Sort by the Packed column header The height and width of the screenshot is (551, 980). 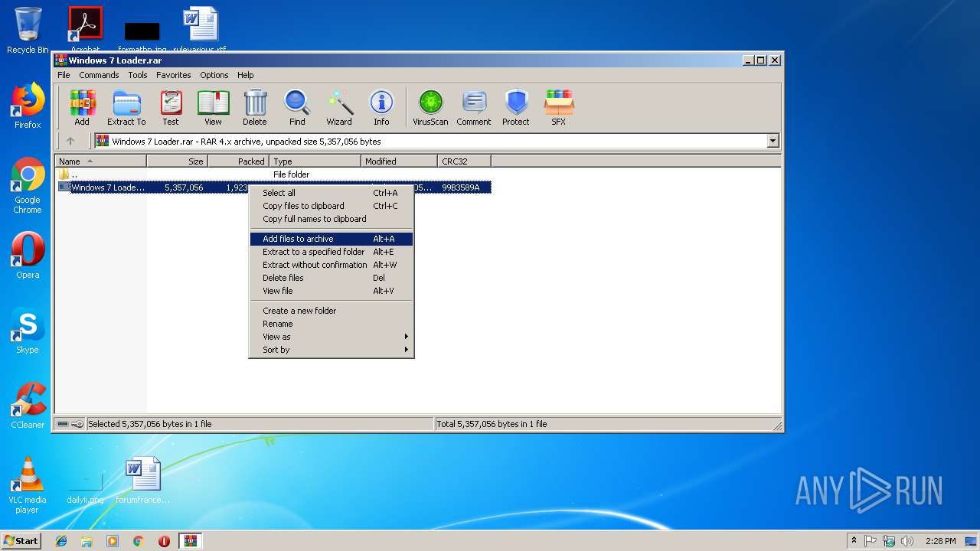click(x=238, y=161)
